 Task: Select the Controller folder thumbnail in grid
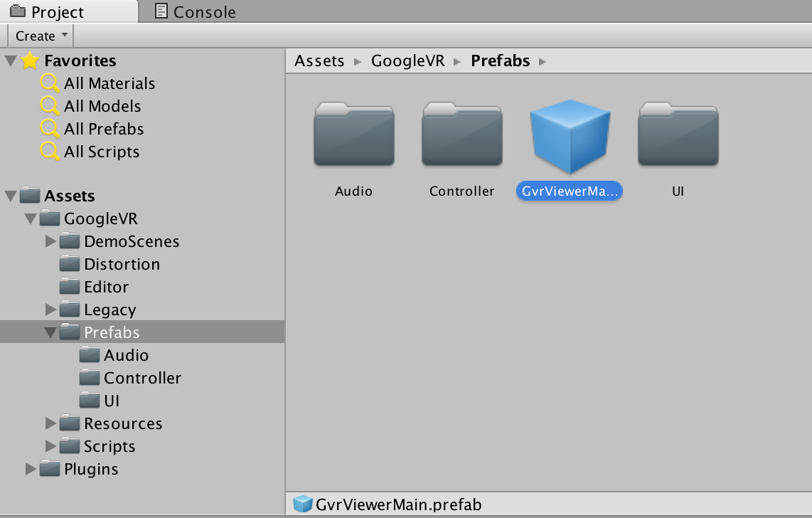tap(462, 134)
